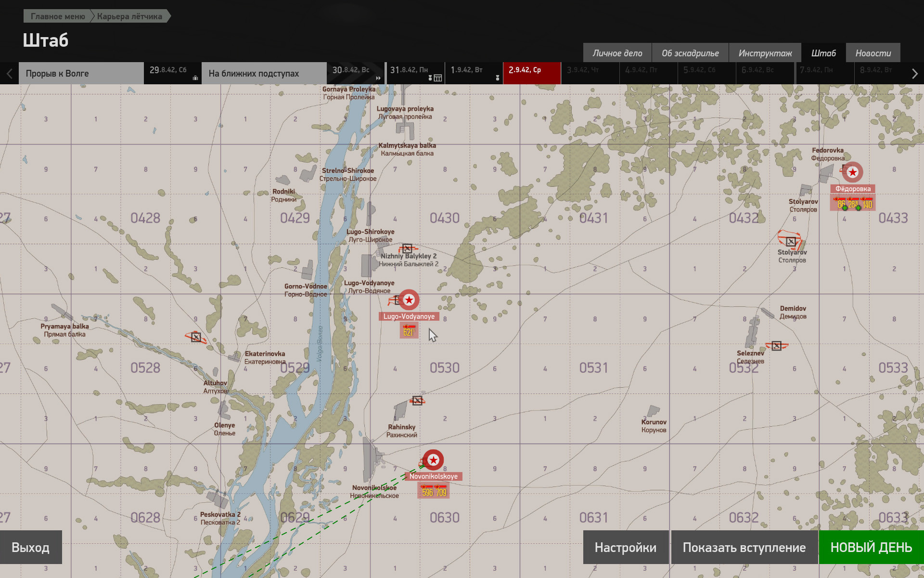Click the airfield icon near Seleznev
Image resolution: width=924 pixels, height=578 pixels.
776,345
